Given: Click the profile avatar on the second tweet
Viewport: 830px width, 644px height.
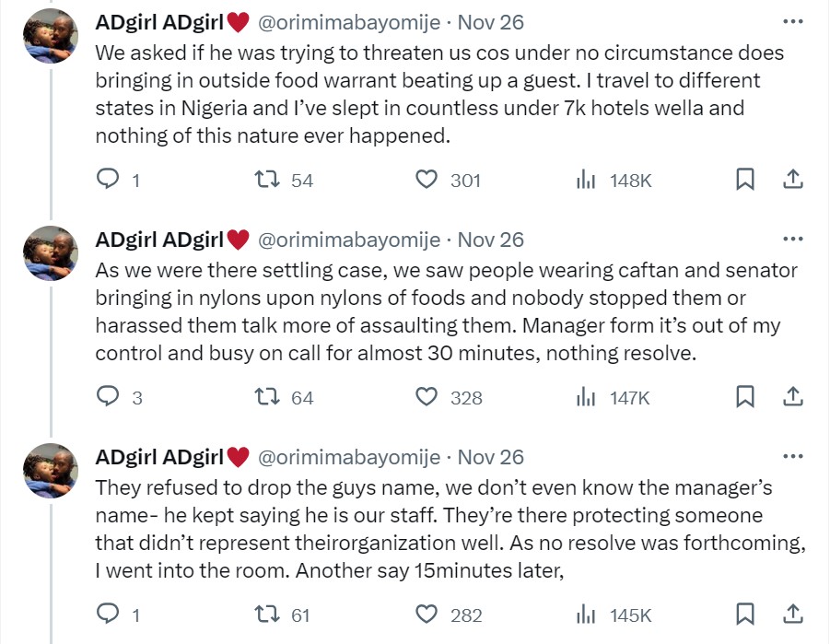Looking at the screenshot, I should pos(50,252).
